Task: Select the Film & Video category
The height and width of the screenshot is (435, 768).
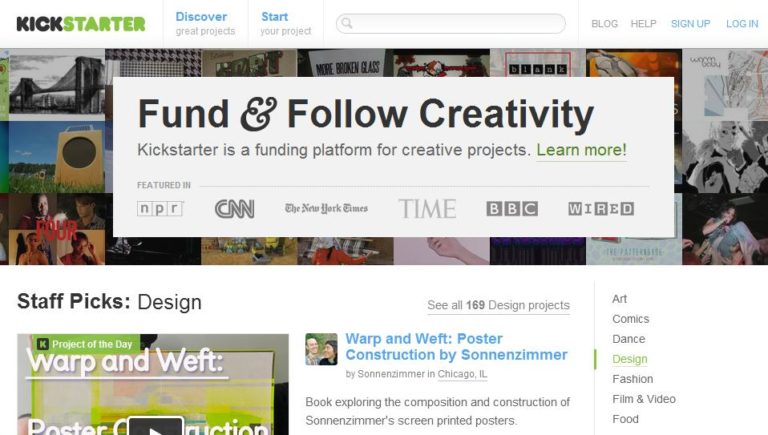Action: 643,399
